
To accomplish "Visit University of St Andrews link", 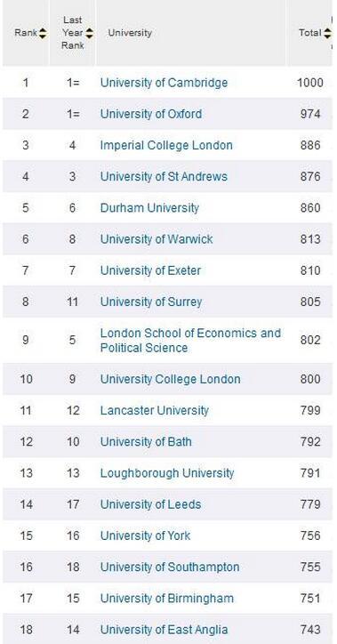I will [x=164, y=177].
